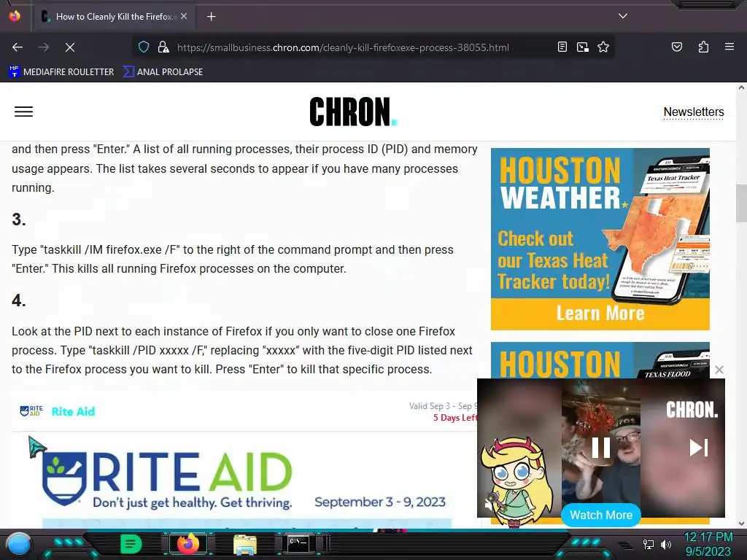Screen dimensions: 747x560
Task: Click the forward navigation arrow
Action: [44, 47]
